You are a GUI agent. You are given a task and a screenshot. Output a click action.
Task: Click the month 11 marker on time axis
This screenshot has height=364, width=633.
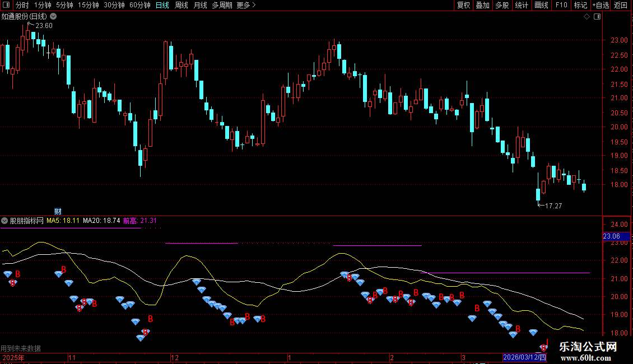click(x=72, y=357)
